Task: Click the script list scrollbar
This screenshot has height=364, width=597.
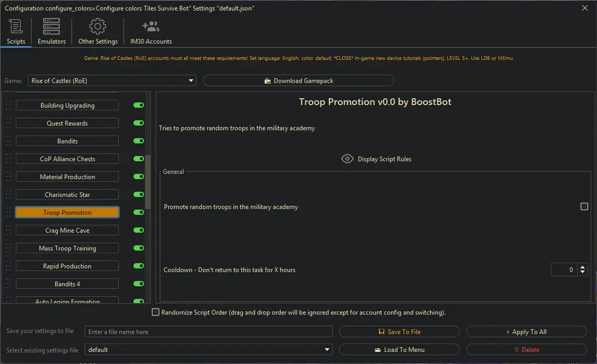Action: (x=148, y=182)
